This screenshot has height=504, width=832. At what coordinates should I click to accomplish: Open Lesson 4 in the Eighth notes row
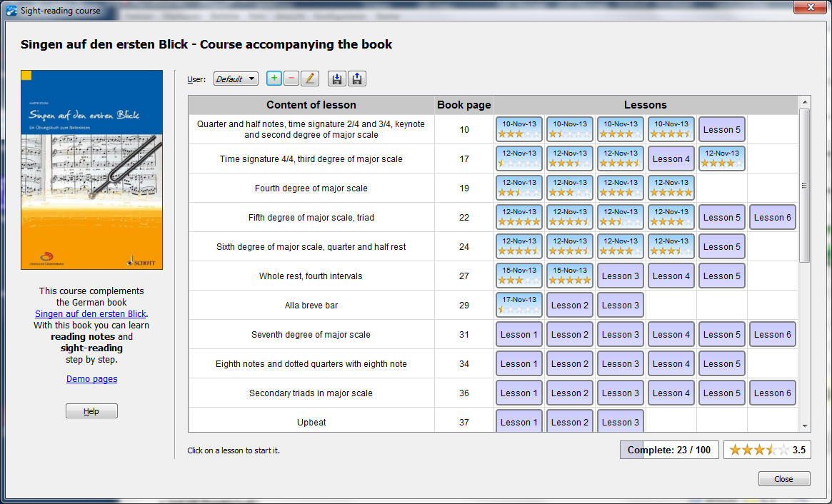click(x=671, y=364)
